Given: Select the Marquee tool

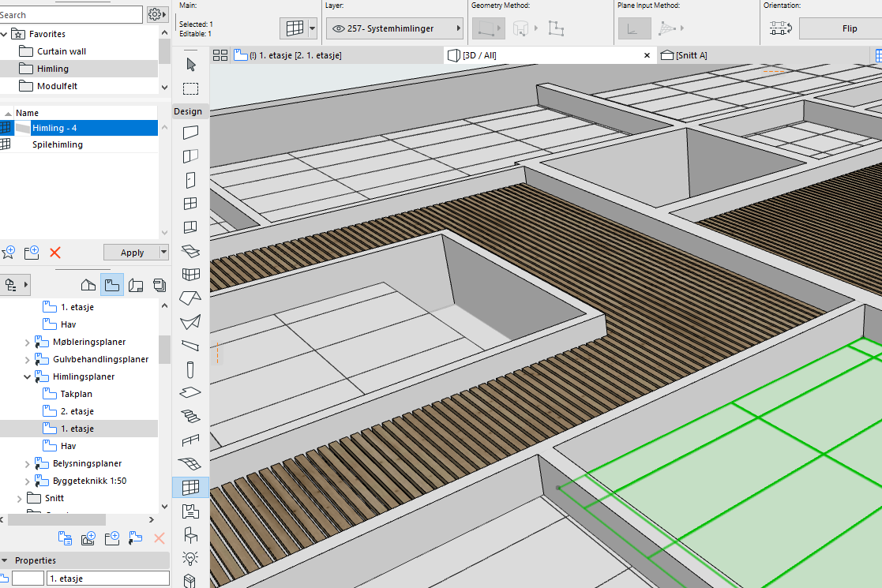Looking at the screenshot, I should point(190,88).
